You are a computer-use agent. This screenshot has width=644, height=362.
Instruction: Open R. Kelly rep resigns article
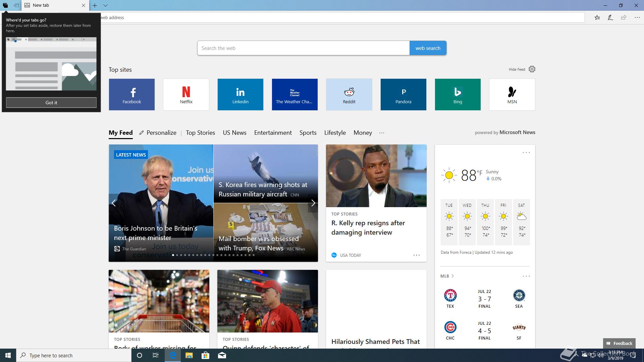pyautogui.click(x=368, y=228)
